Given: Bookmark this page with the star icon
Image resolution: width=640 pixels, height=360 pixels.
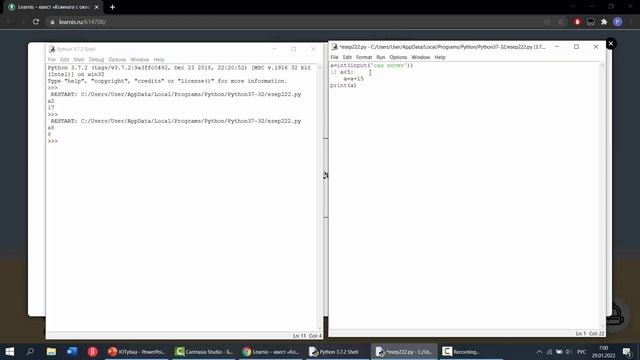Looking at the screenshot, I should tap(561, 22).
